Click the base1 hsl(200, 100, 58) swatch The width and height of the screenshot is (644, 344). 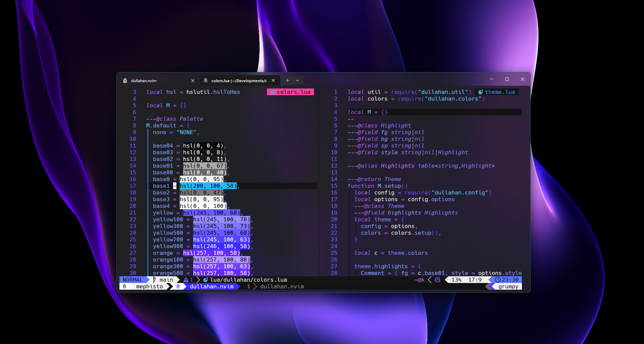(208, 186)
